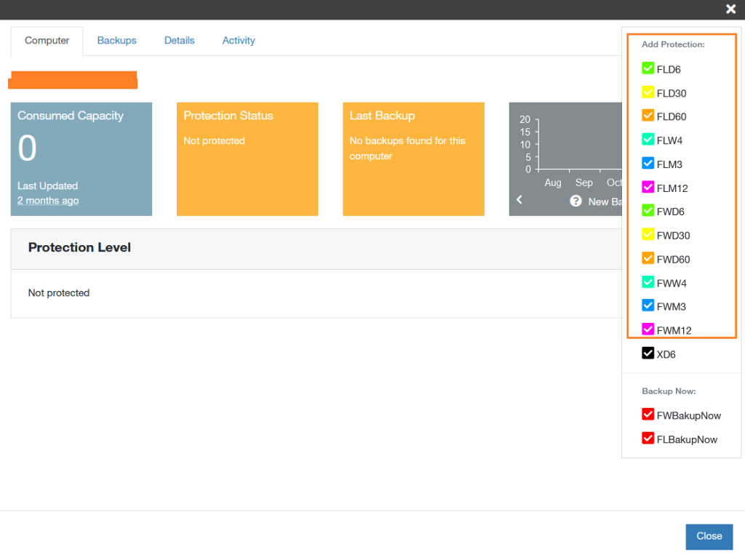The image size is (745, 560).
Task: Select the FLM3 label text
Action: click(669, 165)
